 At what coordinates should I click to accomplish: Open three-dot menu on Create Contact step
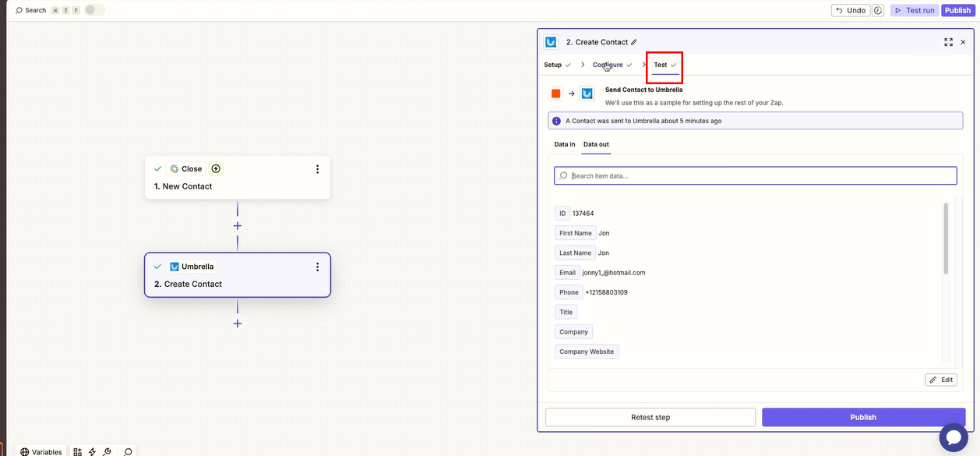click(317, 267)
